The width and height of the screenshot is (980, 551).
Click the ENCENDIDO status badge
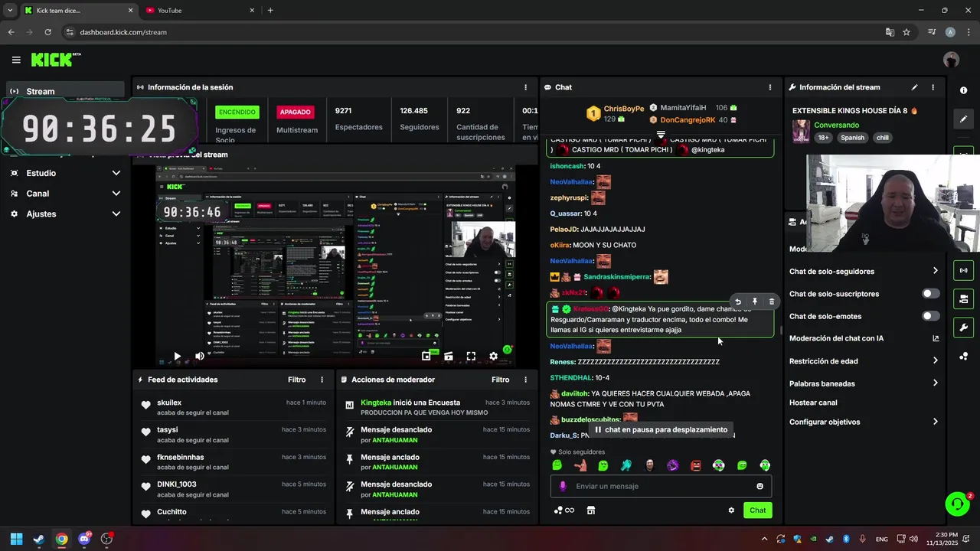[237, 112]
